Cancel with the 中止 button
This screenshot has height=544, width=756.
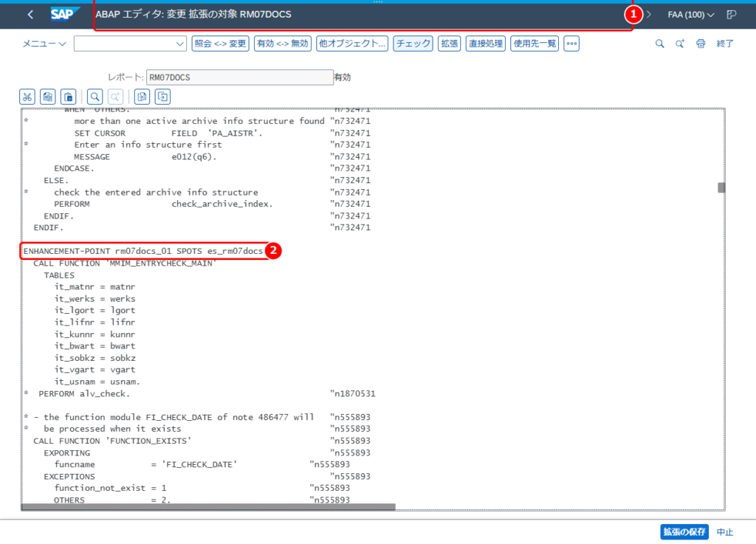click(725, 532)
